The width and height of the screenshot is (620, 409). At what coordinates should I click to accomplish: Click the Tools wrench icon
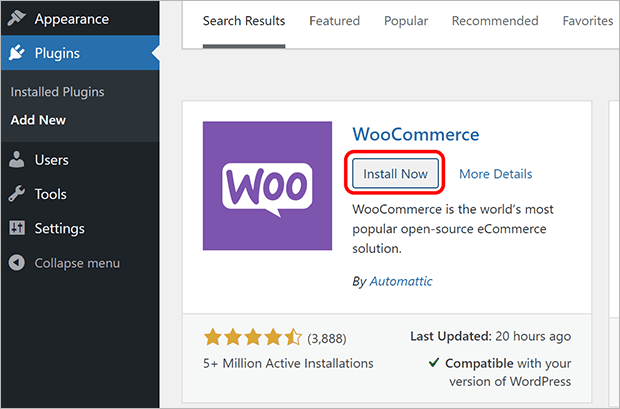pos(17,194)
